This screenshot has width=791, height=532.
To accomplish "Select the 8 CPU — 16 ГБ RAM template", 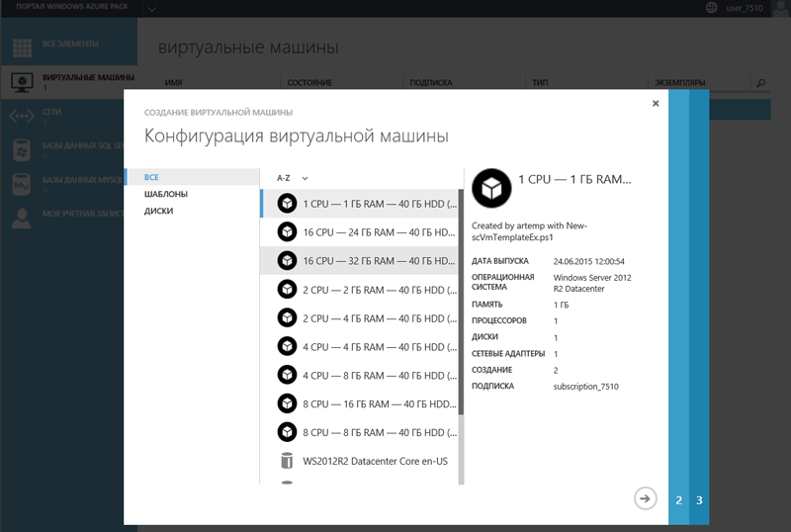I will [x=359, y=403].
